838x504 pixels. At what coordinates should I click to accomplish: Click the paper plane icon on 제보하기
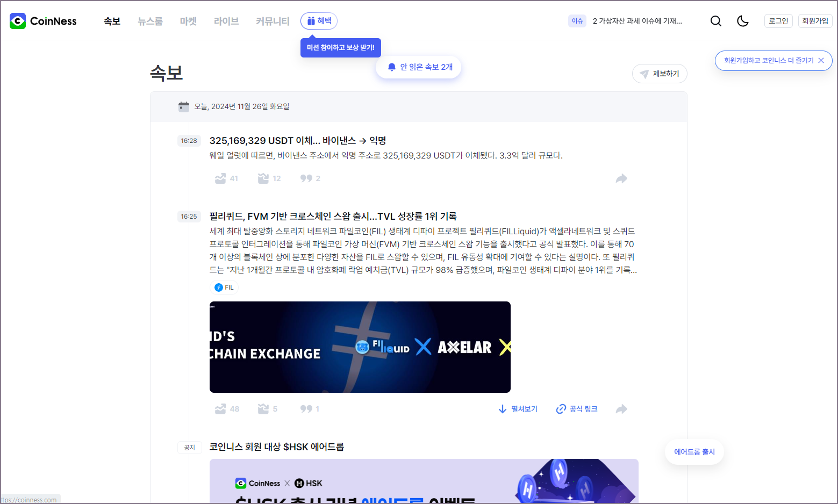(x=643, y=74)
